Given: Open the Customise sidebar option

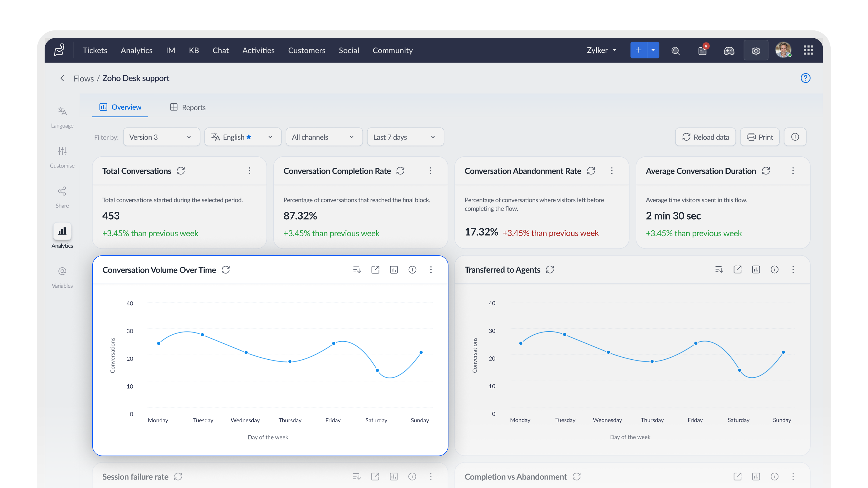Looking at the screenshot, I should [62, 157].
